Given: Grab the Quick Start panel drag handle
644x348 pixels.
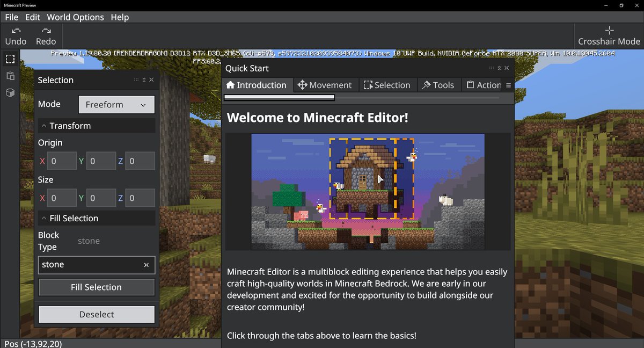Looking at the screenshot, I should pyautogui.click(x=492, y=68).
